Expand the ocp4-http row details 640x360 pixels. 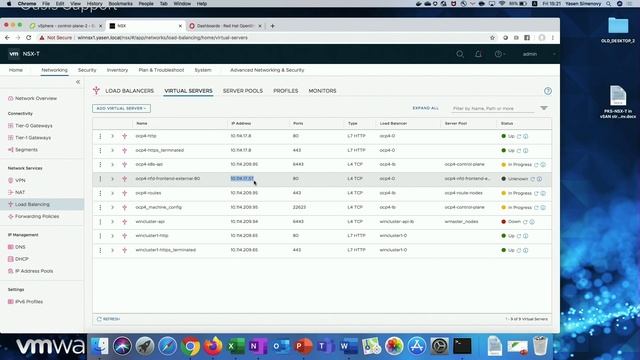click(x=113, y=136)
